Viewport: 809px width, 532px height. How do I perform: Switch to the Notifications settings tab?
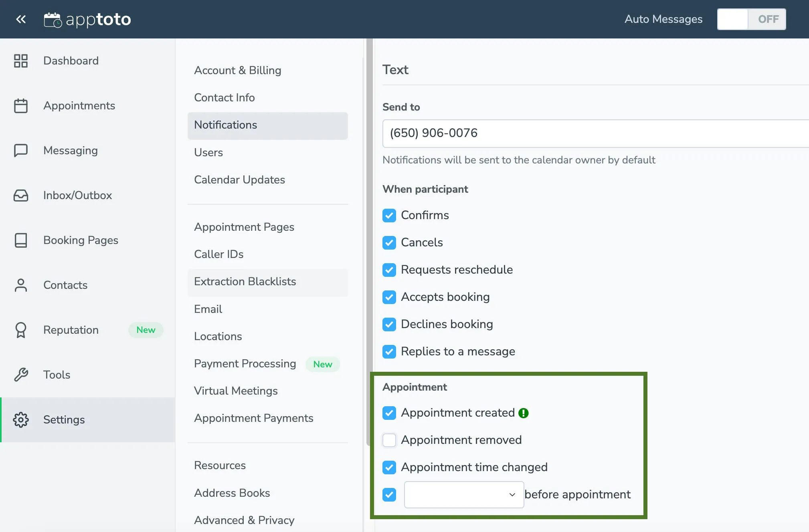226,125
